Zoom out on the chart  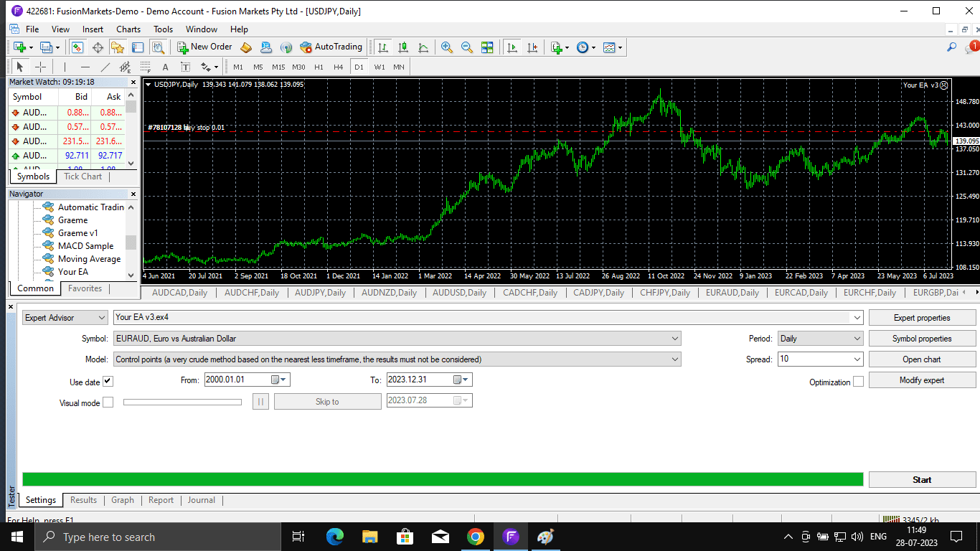click(x=467, y=47)
